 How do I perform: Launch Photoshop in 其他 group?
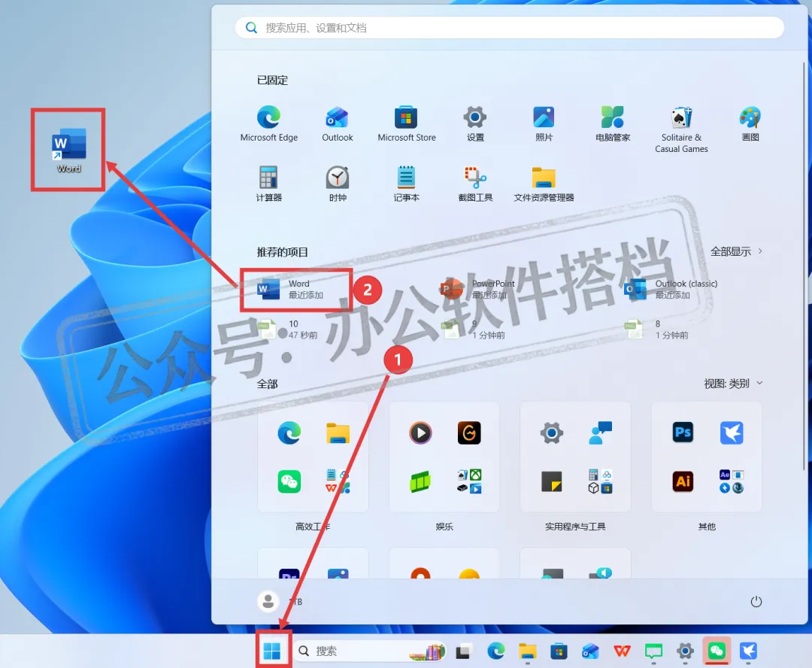click(x=683, y=433)
